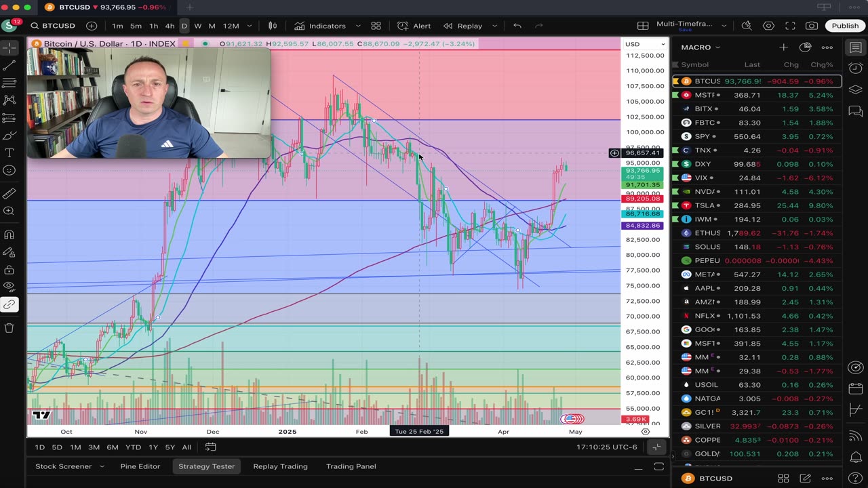Open the Fibonacci tools group
This screenshot has height=488, width=868.
coord(9,83)
